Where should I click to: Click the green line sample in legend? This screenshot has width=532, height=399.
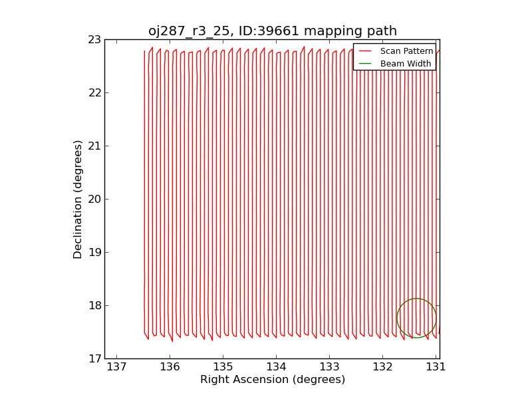tap(366, 64)
